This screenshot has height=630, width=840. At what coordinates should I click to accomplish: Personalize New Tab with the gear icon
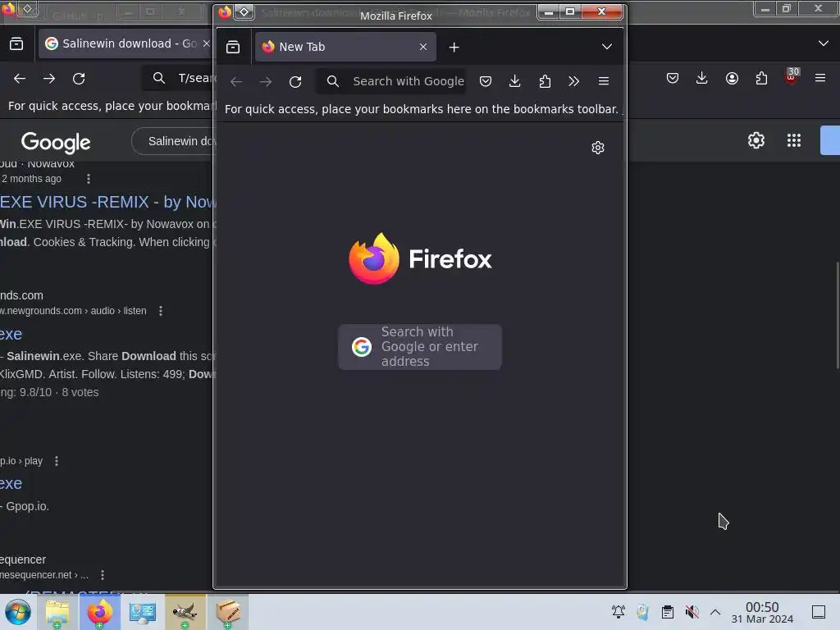[x=598, y=148]
